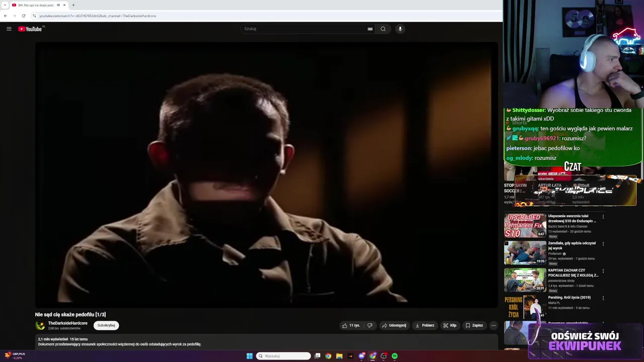Image resolution: width=644 pixels, height=362 pixels.
Task: Open Task View in the taskbar
Action: [x=317, y=356]
